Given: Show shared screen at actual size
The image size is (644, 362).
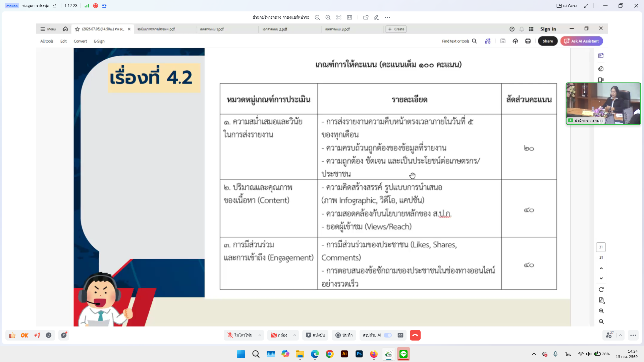Looking at the screenshot, I should pos(350,17).
